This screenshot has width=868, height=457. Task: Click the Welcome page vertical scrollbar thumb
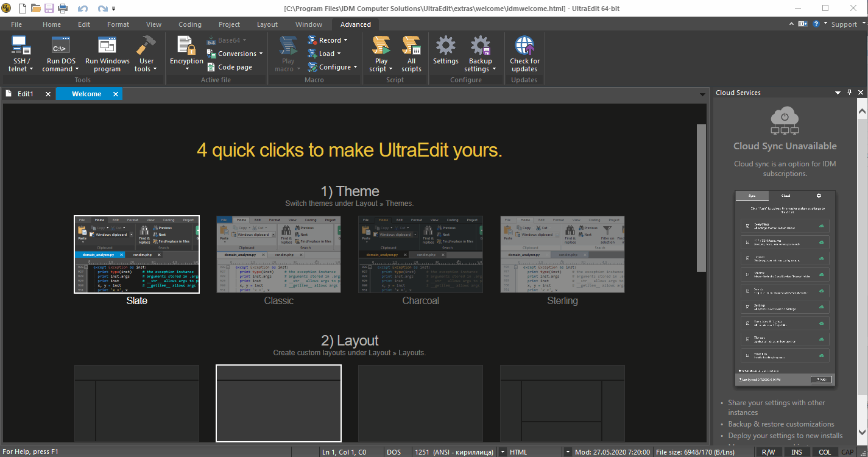701,198
